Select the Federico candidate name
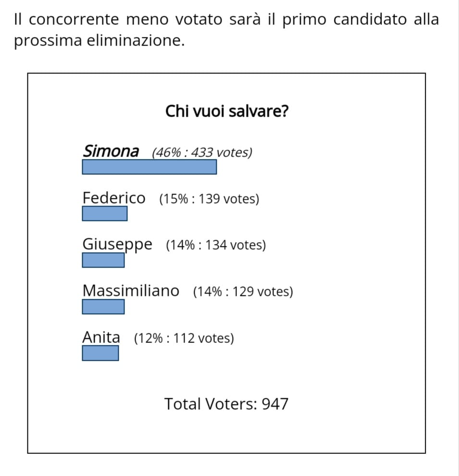The width and height of the screenshot is (459, 476). click(x=114, y=198)
